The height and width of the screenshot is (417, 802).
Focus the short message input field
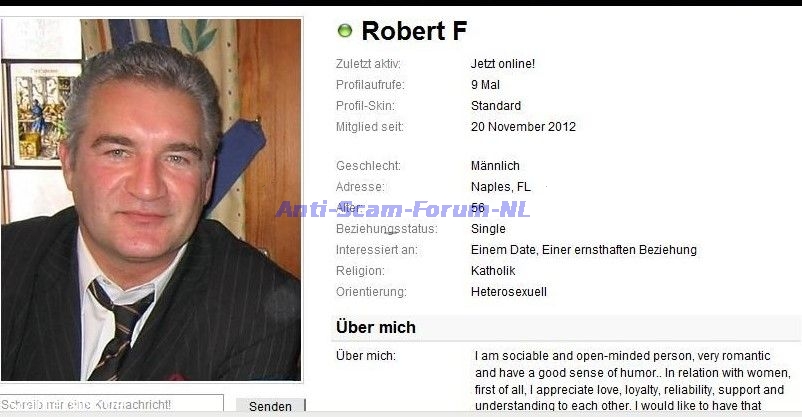click(112, 404)
